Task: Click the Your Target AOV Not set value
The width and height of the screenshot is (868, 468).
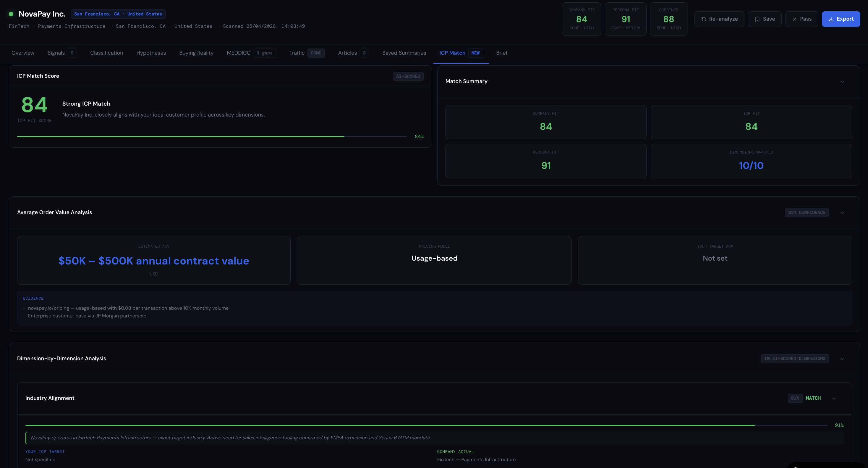Action: coord(715,258)
